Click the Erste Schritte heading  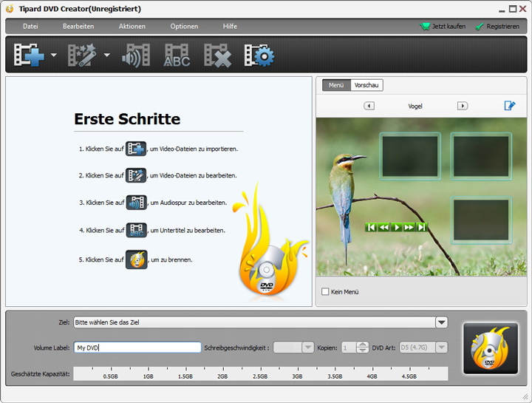tap(127, 119)
